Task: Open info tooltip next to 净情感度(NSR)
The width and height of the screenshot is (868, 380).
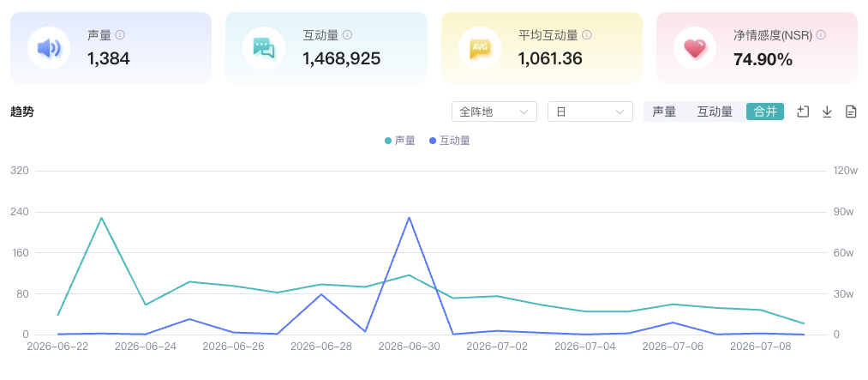Action: tap(821, 35)
